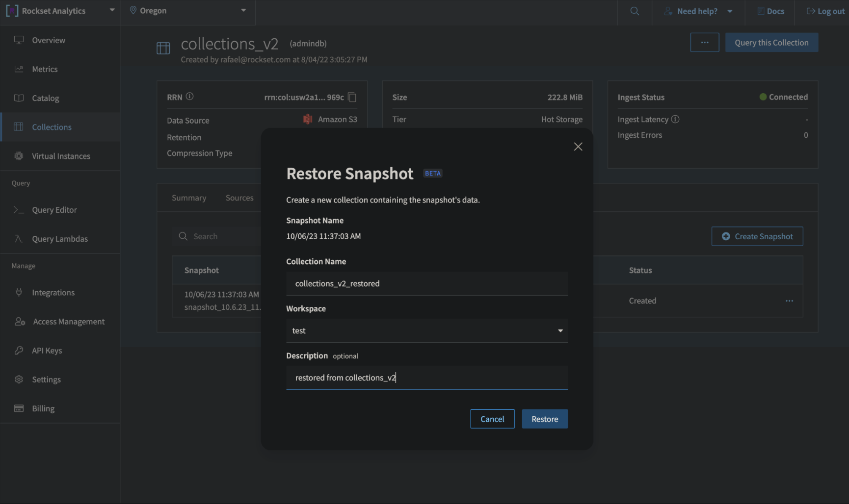Click the collection table icon beside collections_v2 title
849x504 pixels.
163,48
